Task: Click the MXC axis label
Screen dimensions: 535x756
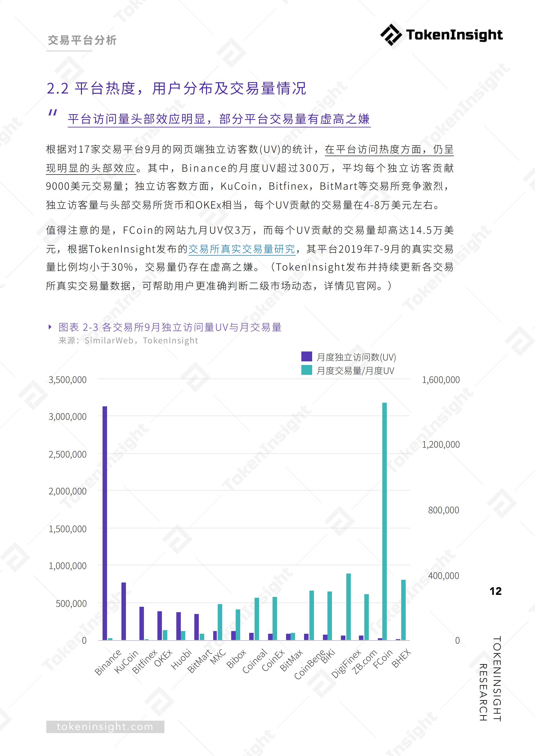Action: pyautogui.click(x=218, y=657)
